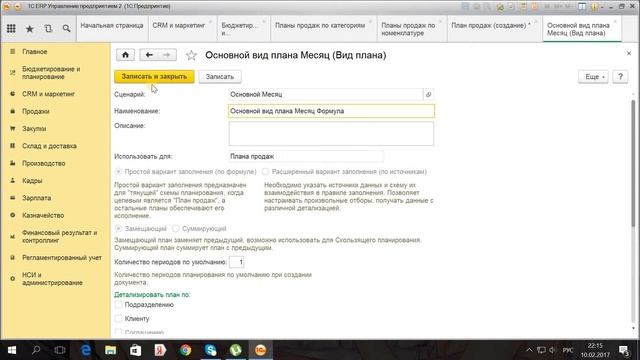Viewport: 640px width, 360px height.
Task: Open the Продажи section
Action: click(x=36, y=111)
